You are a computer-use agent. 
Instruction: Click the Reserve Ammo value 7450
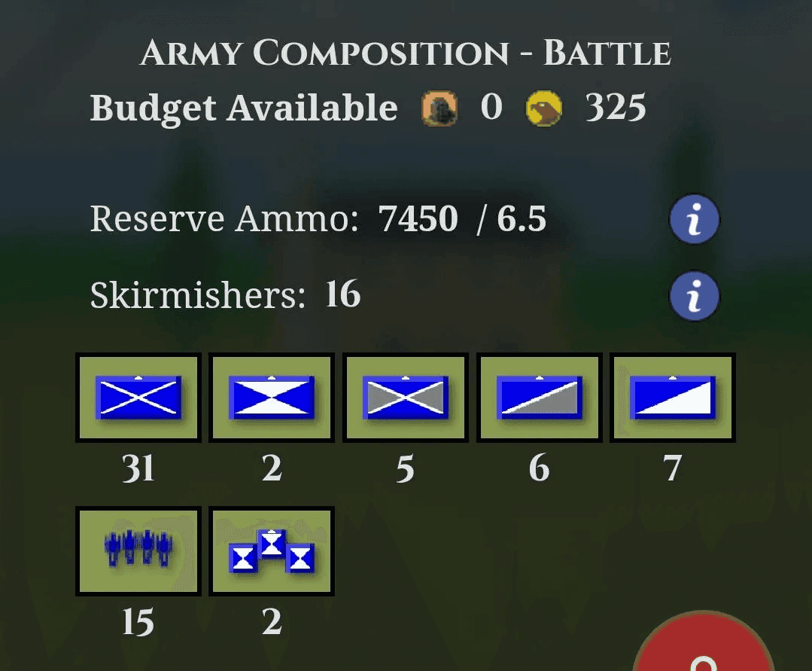(x=418, y=218)
